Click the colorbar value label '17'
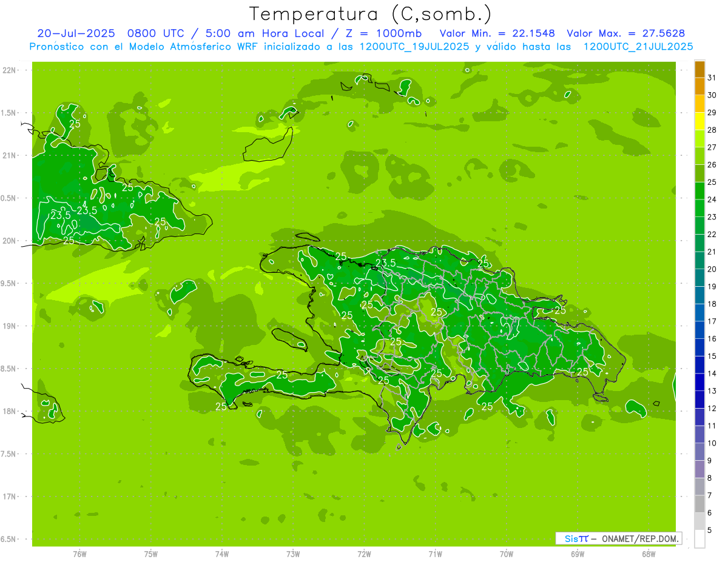 pyautogui.click(x=712, y=321)
